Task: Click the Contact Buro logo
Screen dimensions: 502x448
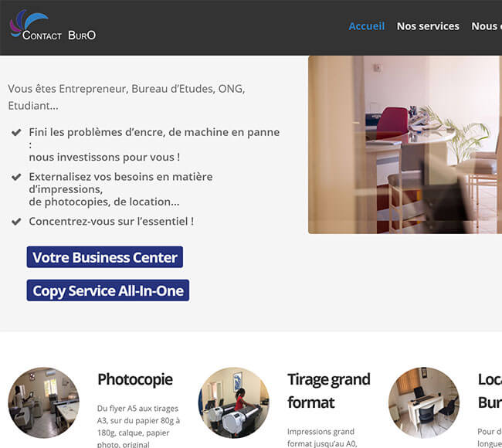Action: (53, 26)
